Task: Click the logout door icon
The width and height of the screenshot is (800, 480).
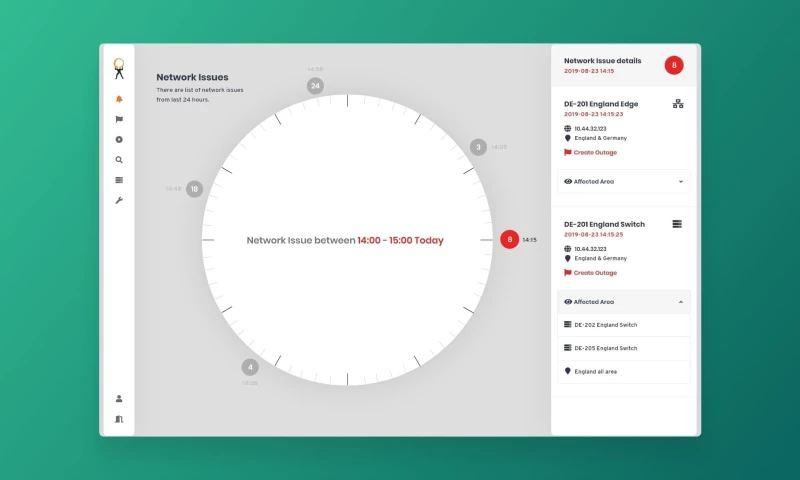Action: click(119, 419)
